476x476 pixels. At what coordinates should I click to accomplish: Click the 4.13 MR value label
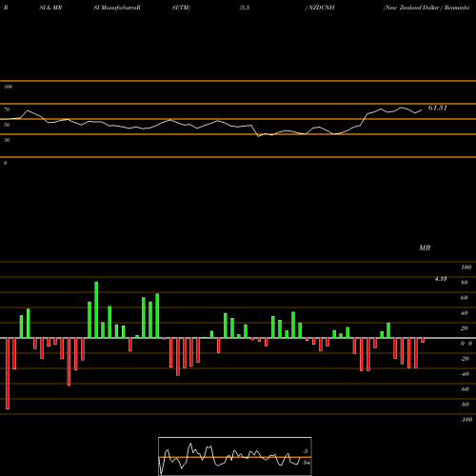click(441, 279)
